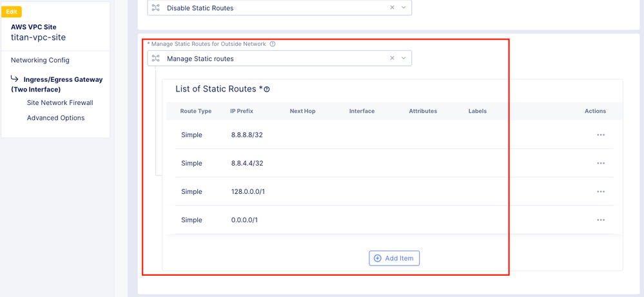Open actions menu for 0.0.0.0/1 route

pos(601,220)
